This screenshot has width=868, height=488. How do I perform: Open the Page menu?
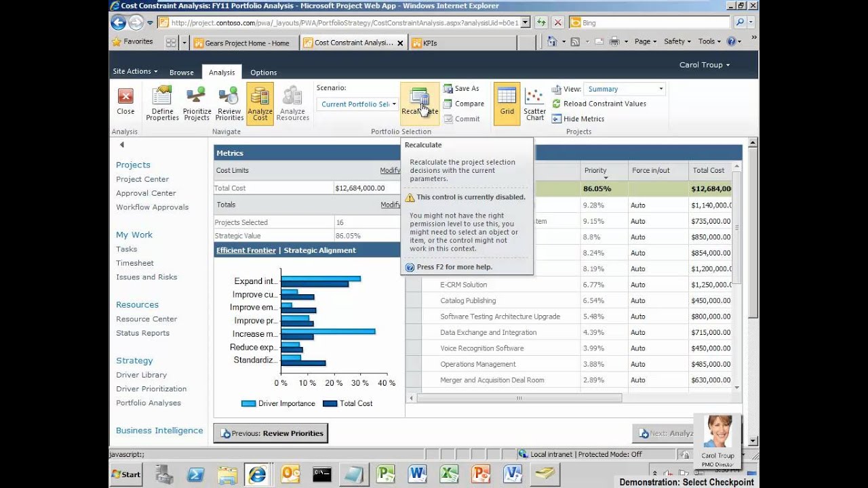646,41
